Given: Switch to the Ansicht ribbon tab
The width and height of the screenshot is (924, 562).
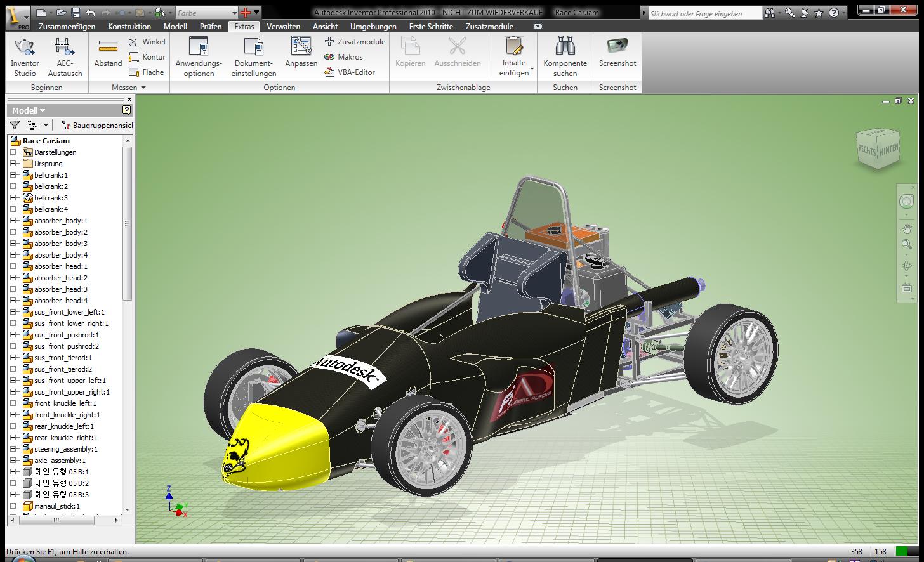Looking at the screenshot, I should (325, 27).
